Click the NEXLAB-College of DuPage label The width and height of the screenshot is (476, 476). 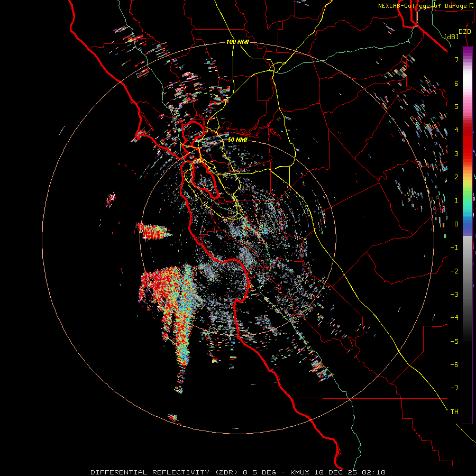(426, 6)
